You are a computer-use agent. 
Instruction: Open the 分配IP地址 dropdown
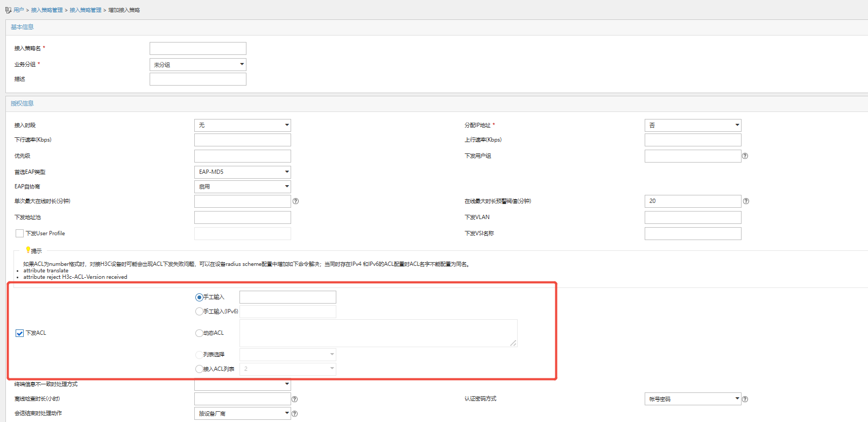pos(693,125)
